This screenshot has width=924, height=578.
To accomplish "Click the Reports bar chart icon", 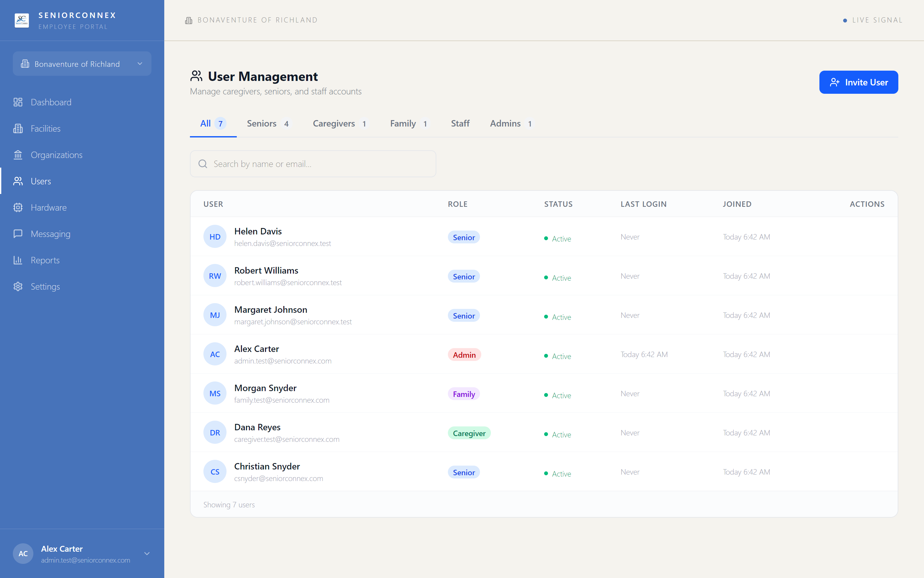I will click(18, 260).
